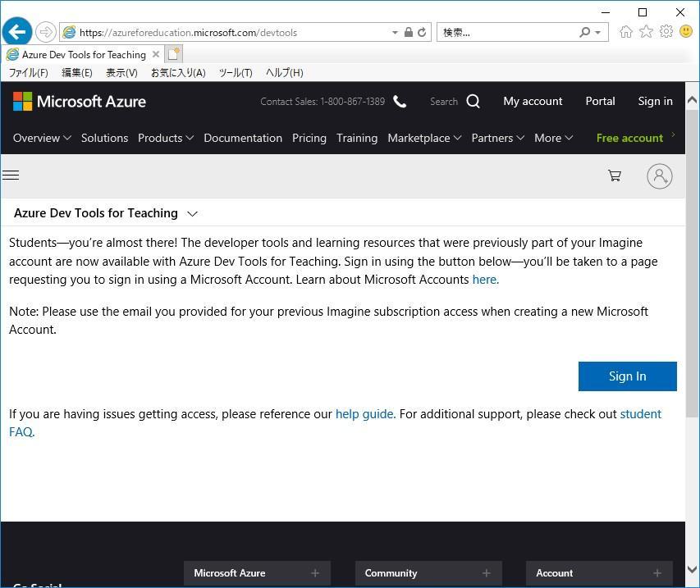Click the scrollbar up arrow
Viewport: 700px width, 588px height.
pos(692,99)
